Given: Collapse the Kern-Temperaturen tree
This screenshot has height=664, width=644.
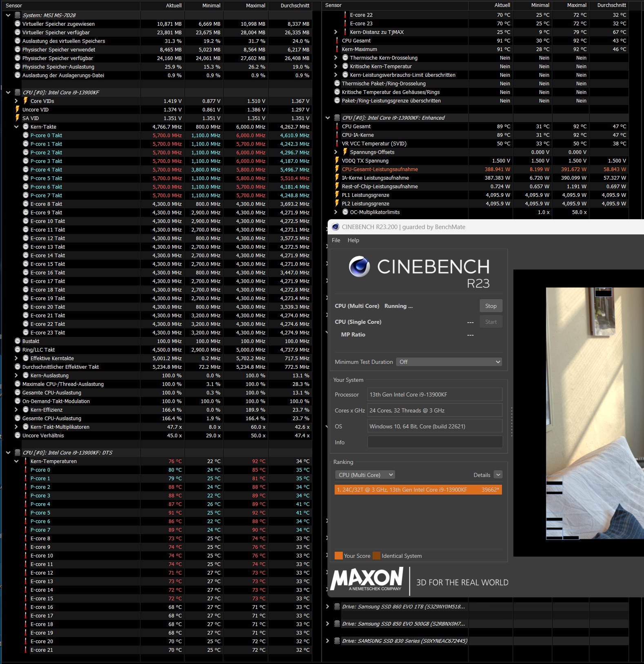Looking at the screenshot, I should click(x=16, y=461).
